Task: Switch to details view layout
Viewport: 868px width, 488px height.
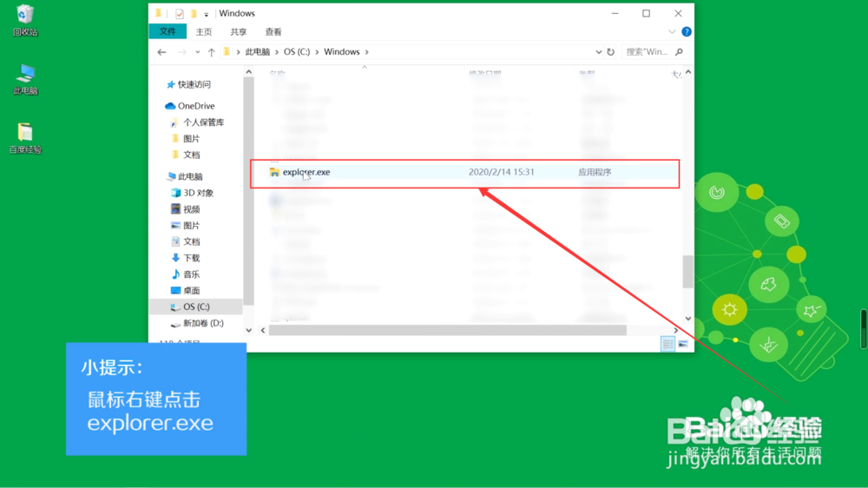Action: (668, 344)
